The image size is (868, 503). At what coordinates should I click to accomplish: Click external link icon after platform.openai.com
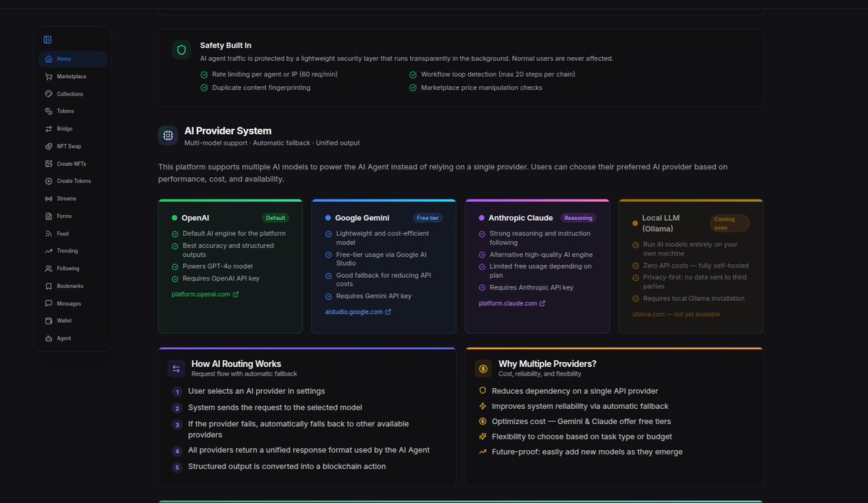(236, 295)
